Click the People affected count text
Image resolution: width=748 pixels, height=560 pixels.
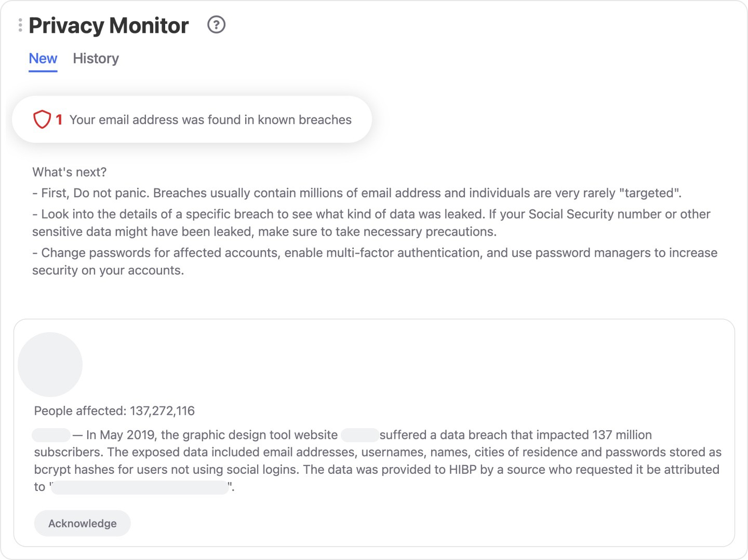point(114,411)
